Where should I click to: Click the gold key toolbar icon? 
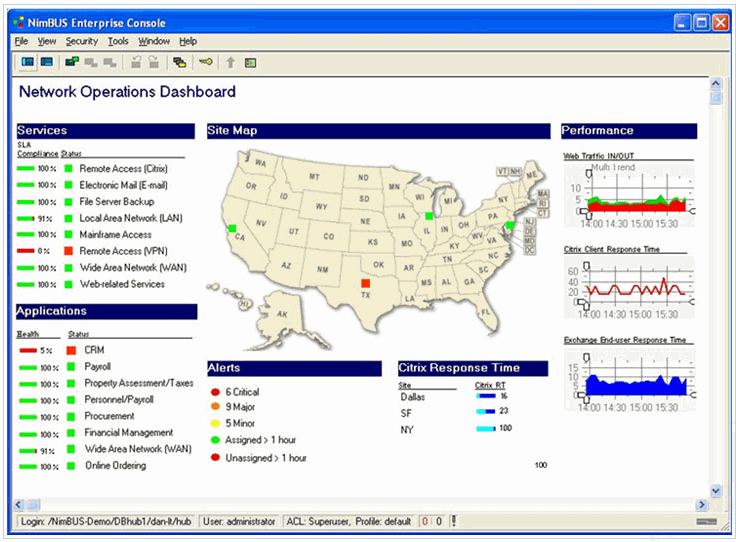206,62
